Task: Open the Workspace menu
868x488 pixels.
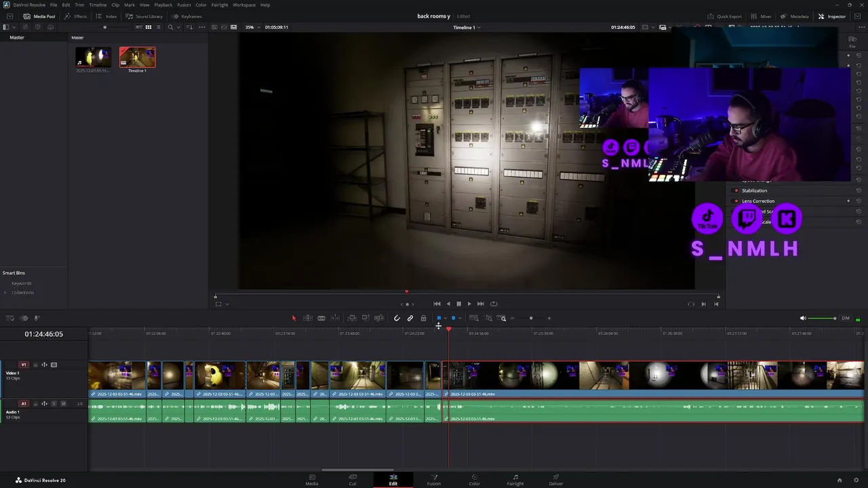Action: [x=244, y=5]
